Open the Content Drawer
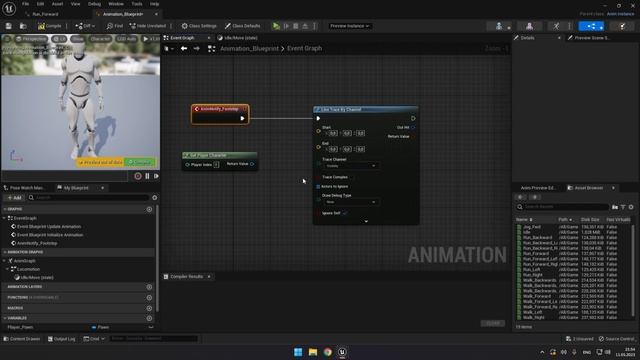This screenshot has width=640, height=360. coord(22,339)
